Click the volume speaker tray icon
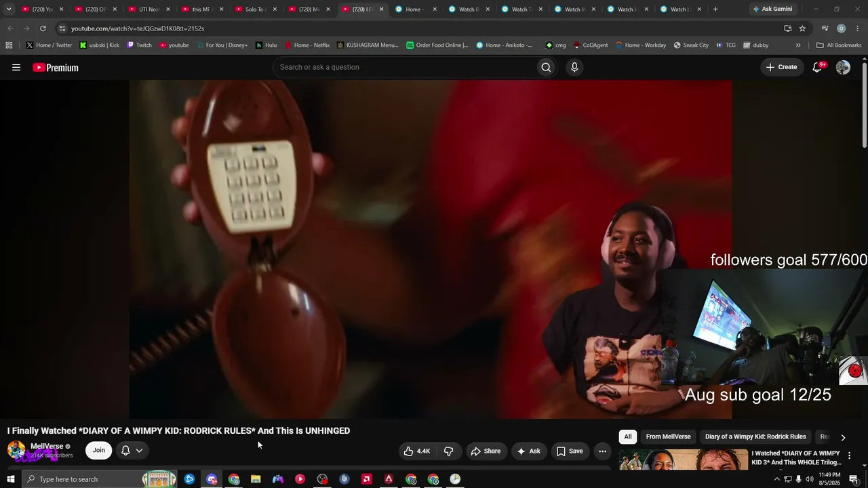This screenshot has height=488, width=868. 809,479
